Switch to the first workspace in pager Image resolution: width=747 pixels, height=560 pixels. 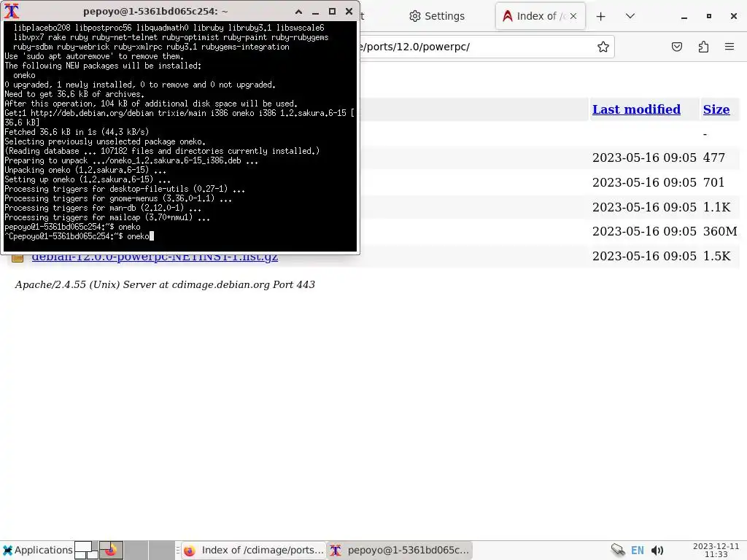point(86,550)
